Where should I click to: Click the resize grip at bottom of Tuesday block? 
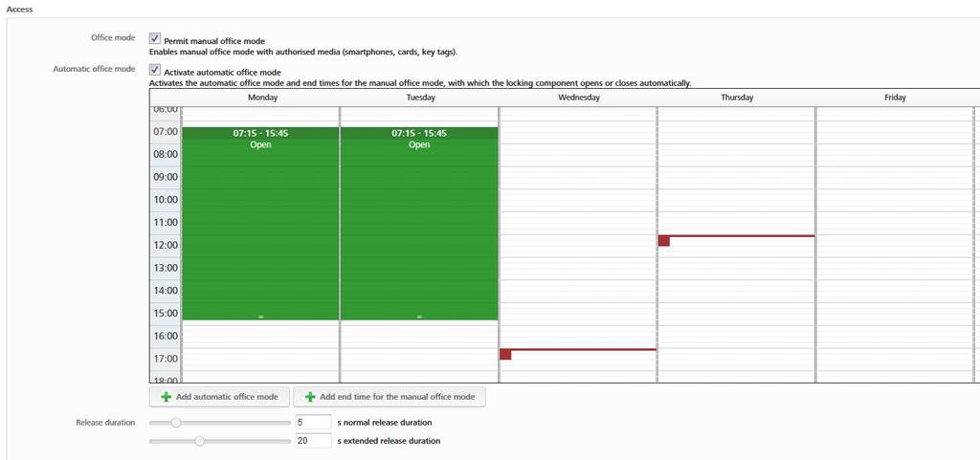[419, 318]
